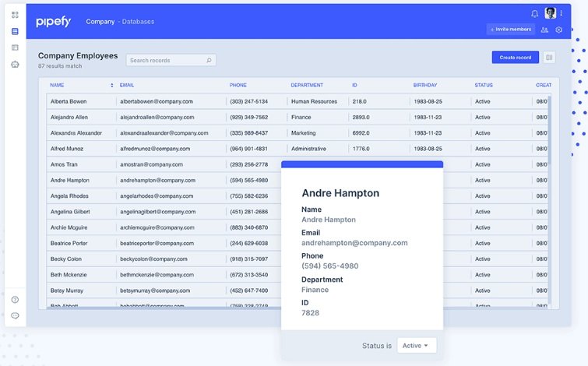Screen dimensions: 588x366
Task: Select the Company breadcrumb
Action: pyautogui.click(x=100, y=22)
